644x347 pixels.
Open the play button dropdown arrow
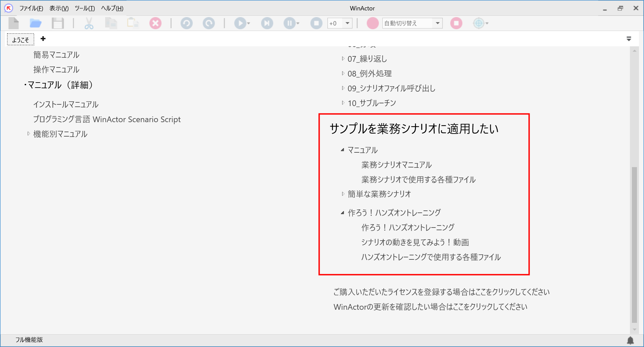[249, 23]
